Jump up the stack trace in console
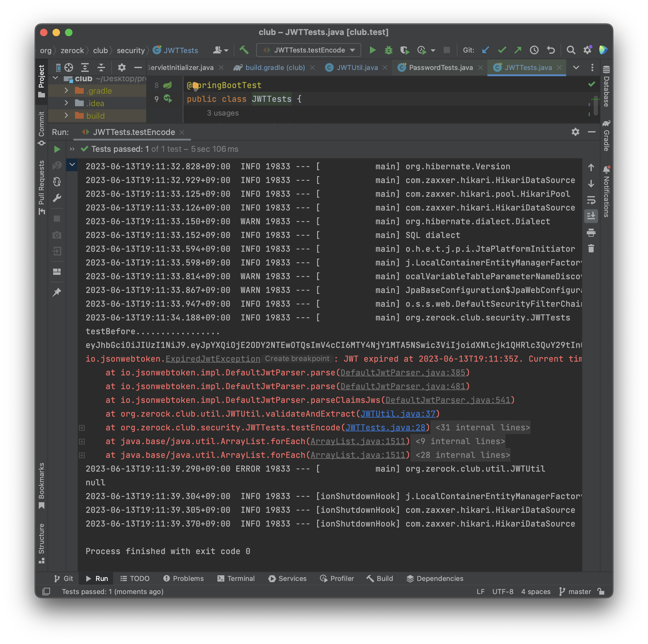 [x=591, y=167]
